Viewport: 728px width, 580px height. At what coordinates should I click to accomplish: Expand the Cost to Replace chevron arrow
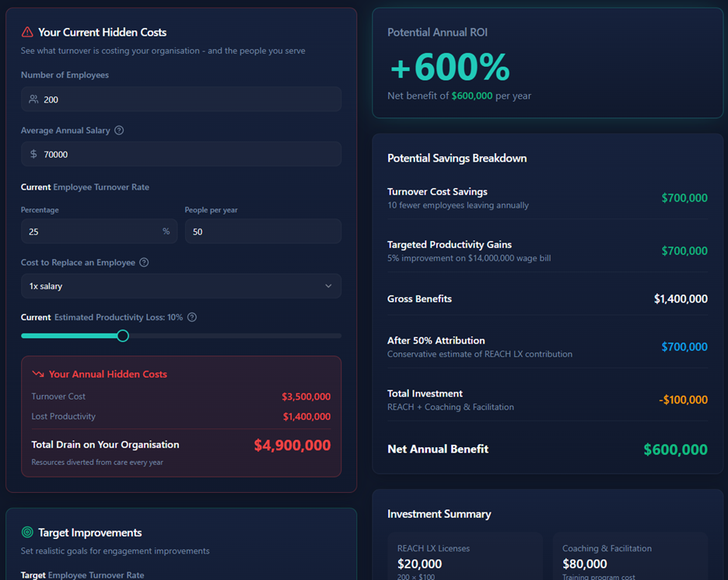(329, 286)
